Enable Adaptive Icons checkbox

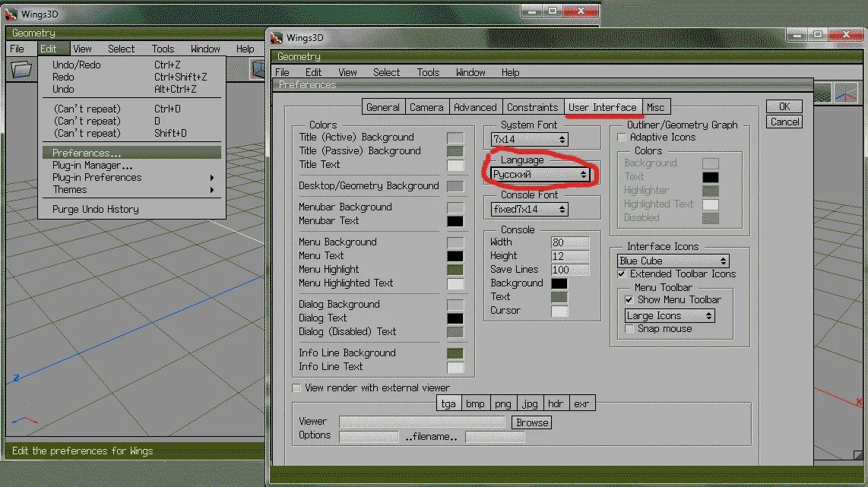pos(622,138)
